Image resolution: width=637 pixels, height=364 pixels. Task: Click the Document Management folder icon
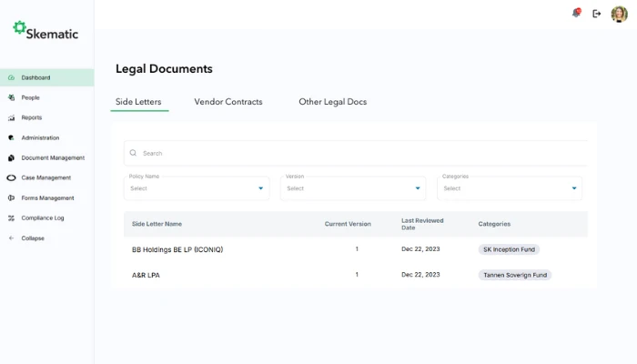(11, 157)
